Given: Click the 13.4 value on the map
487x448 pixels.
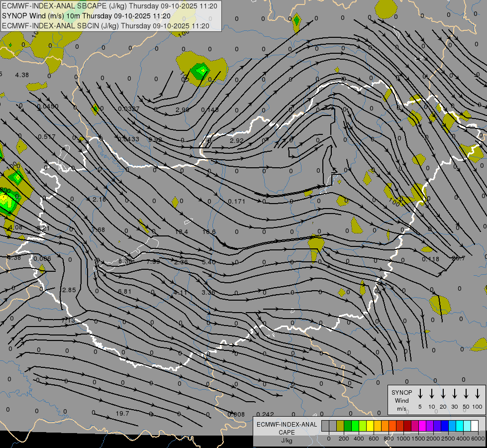Looking at the screenshot, I should pos(182,232).
